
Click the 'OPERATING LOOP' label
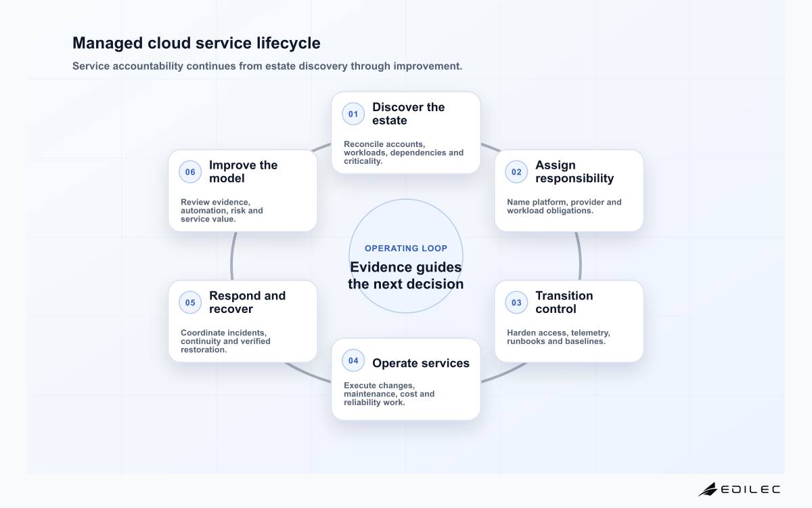coord(406,249)
